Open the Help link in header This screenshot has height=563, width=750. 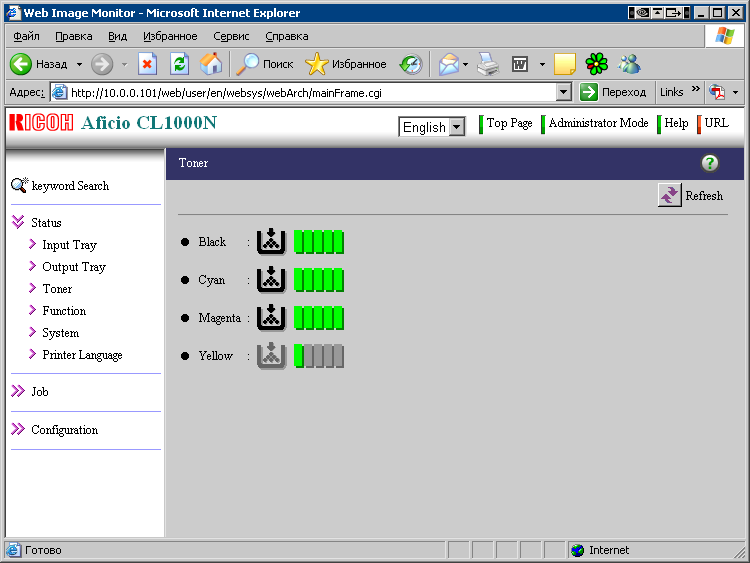[676, 123]
